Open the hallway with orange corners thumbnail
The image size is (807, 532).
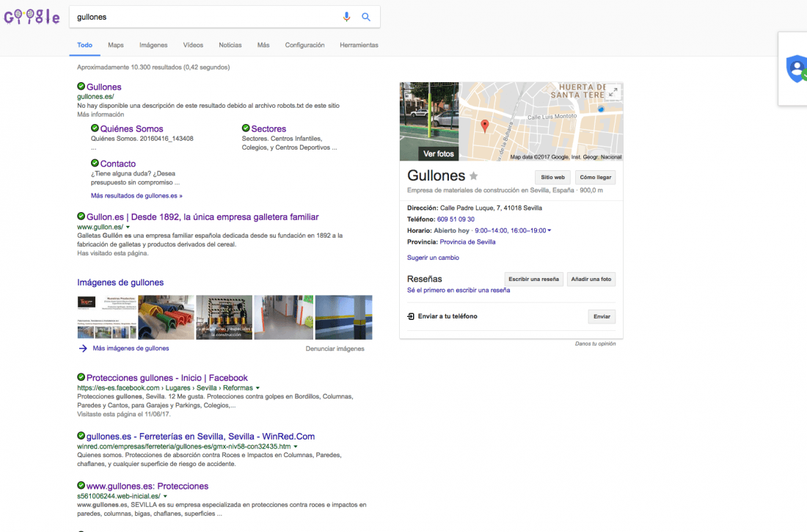point(284,317)
